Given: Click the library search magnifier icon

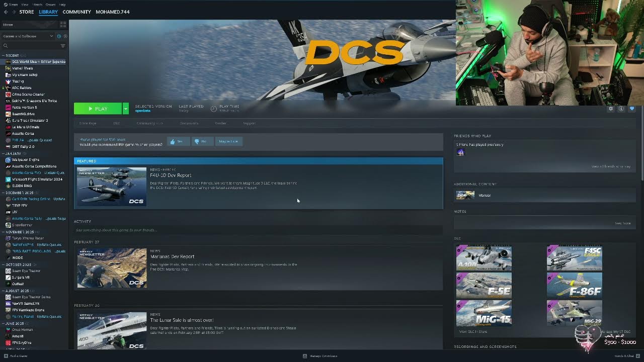Looking at the screenshot, I should pos(6,46).
